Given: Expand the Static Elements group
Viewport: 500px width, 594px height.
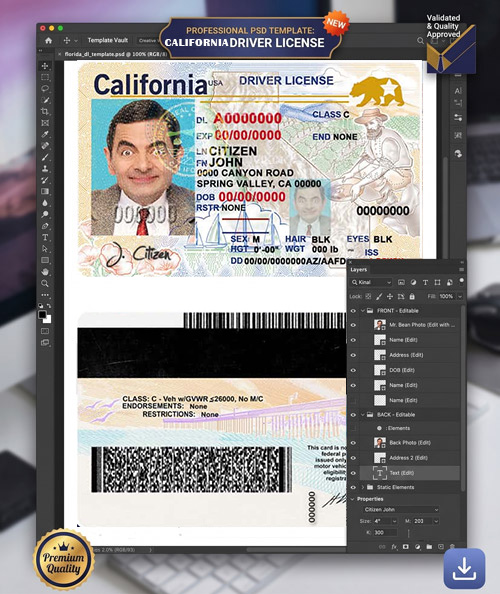Looking at the screenshot, I should click(x=362, y=487).
